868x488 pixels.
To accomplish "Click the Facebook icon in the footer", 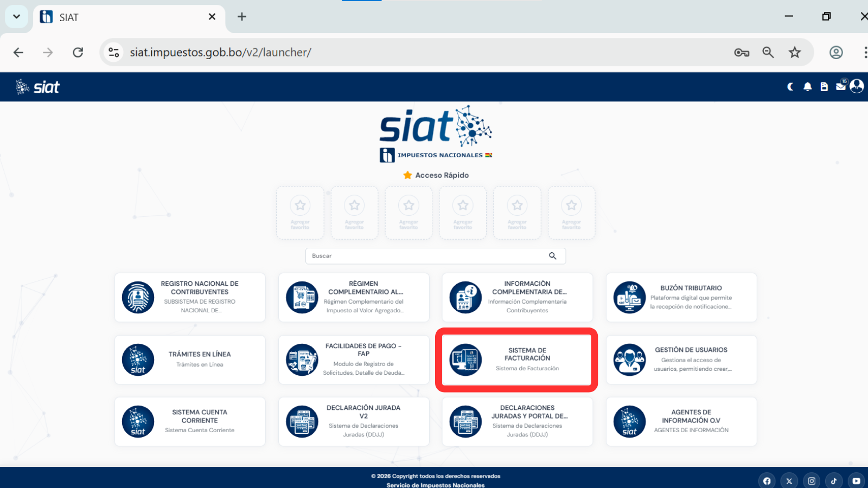I will tap(767, 480).
